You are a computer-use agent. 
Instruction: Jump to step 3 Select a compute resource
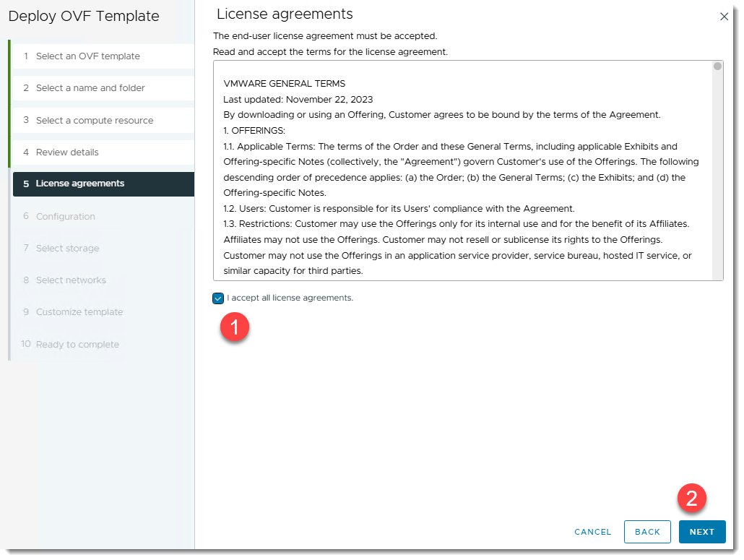pyautogui.click(x=95, y=121)
